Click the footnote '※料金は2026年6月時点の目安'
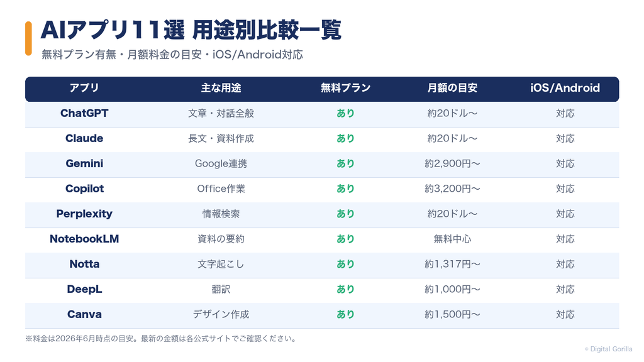This screenshot has width=644, height=362. tap(80, 339)
